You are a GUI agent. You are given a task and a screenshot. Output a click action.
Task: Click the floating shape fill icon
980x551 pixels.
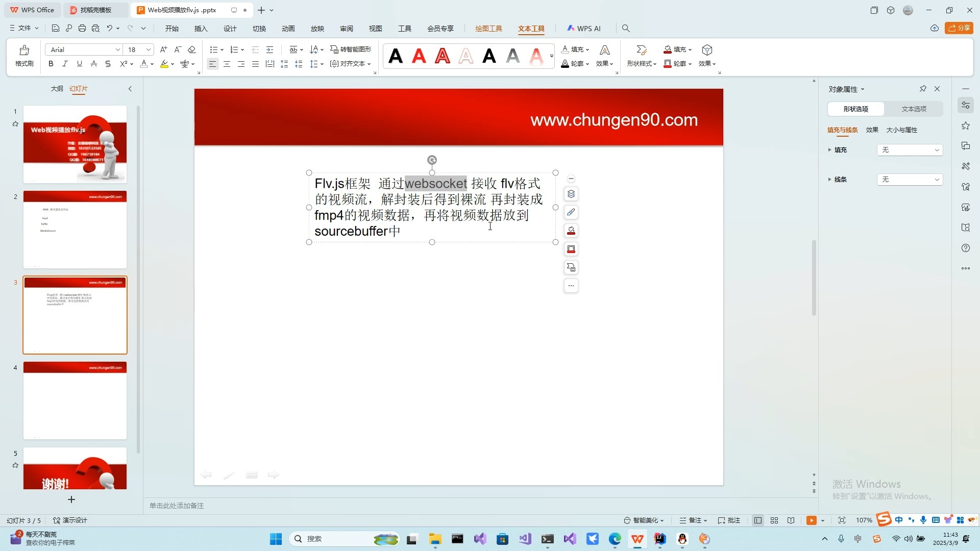[x=571, y=231]
